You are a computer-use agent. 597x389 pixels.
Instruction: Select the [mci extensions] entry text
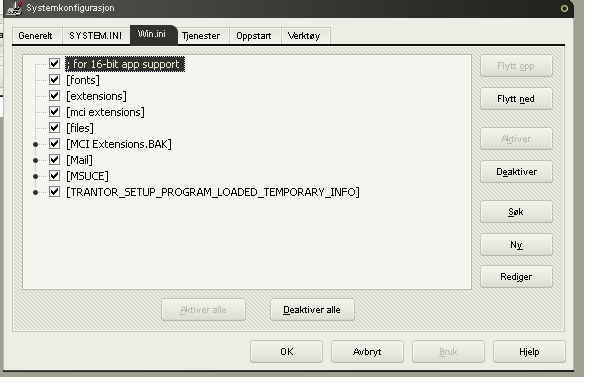(x=105, y=112)
